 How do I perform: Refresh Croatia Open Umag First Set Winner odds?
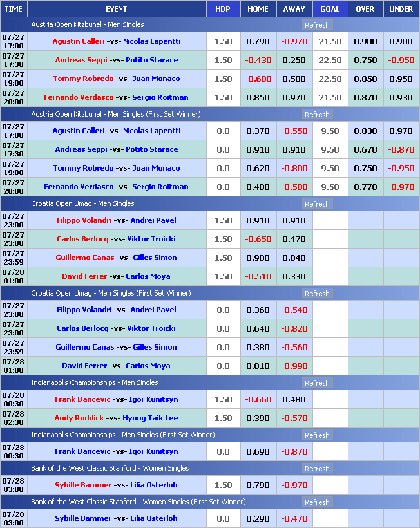coord(316,294)
